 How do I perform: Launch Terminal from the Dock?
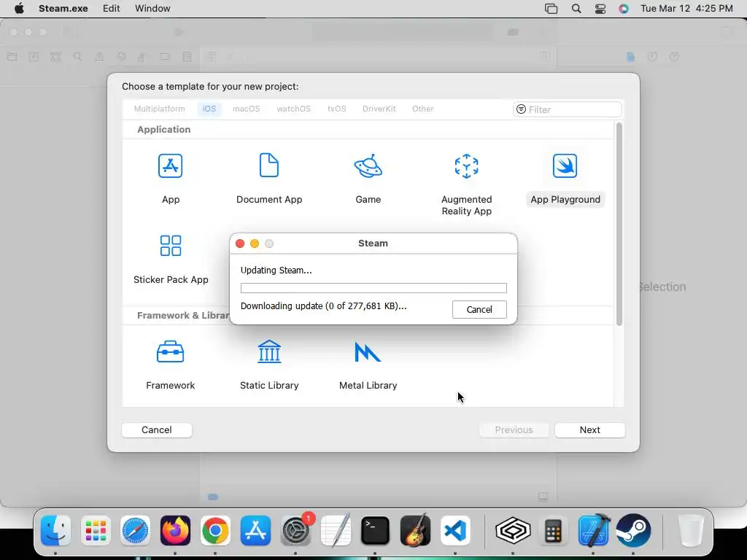[375, 530]
